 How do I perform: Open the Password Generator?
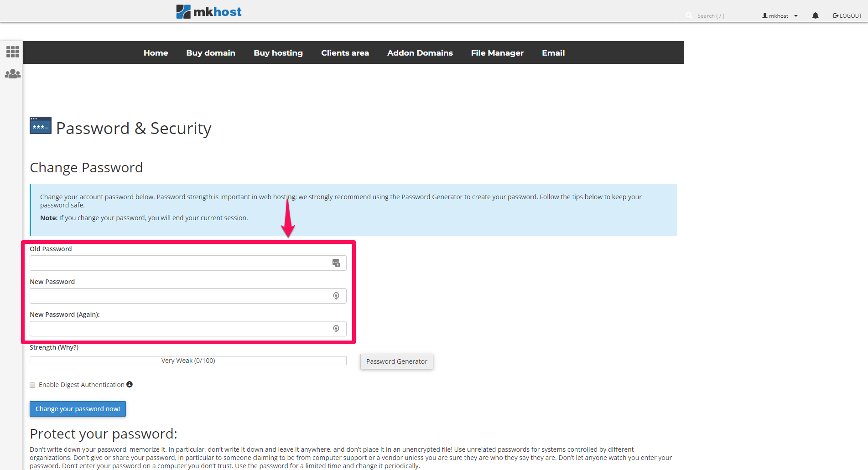click(396, 362)
